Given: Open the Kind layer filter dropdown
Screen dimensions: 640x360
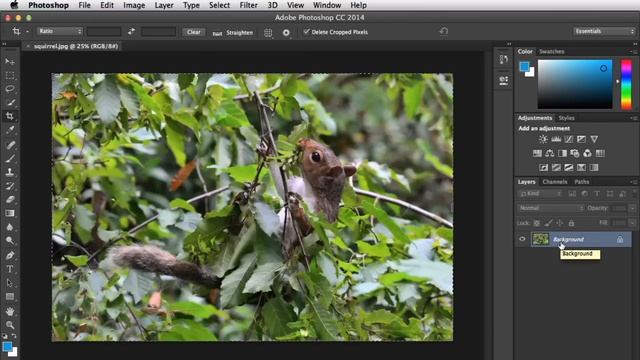Looking at the screenshot, I should [540, 194].
